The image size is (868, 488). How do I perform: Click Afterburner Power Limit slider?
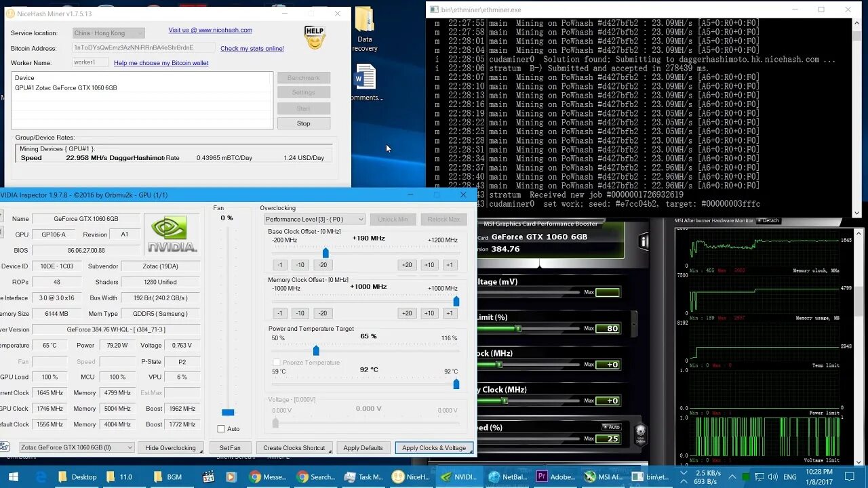519,329
